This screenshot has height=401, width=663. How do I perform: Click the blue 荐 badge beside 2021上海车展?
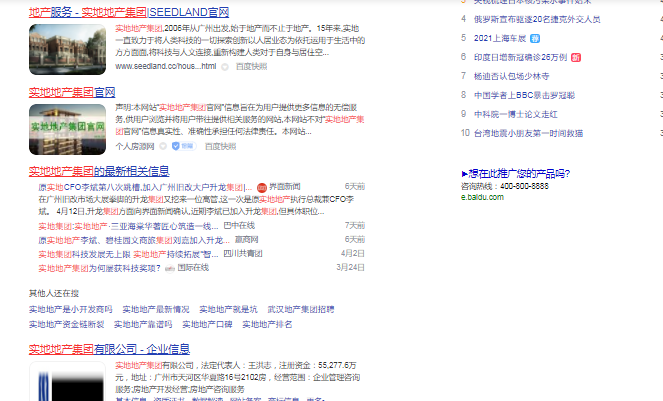click(x=535, y=38)
